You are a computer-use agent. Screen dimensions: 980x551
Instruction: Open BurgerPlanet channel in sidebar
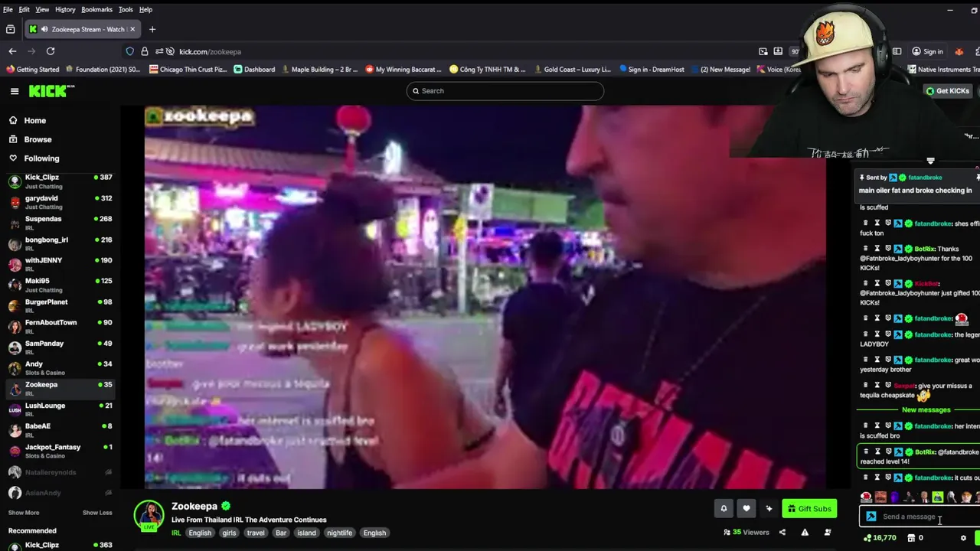pyautogui.click(x=60, y=306)
